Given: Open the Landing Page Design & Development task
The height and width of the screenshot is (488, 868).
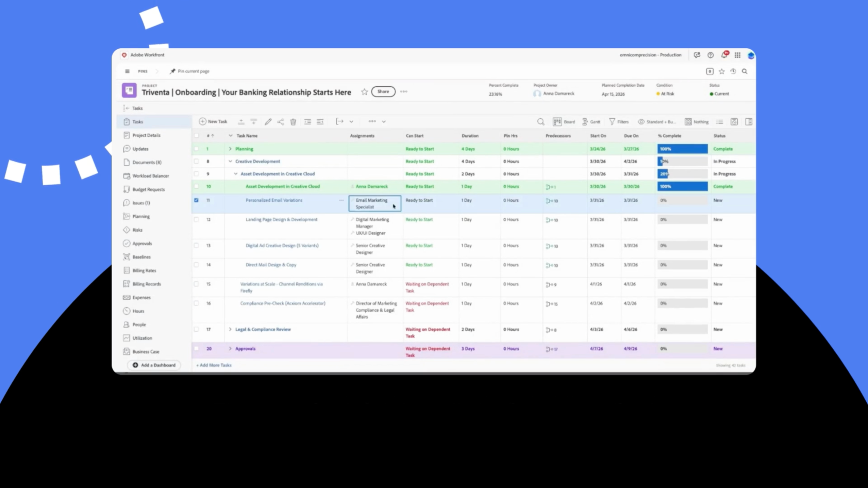Looking at the screenshot, I should coord(281,220).
